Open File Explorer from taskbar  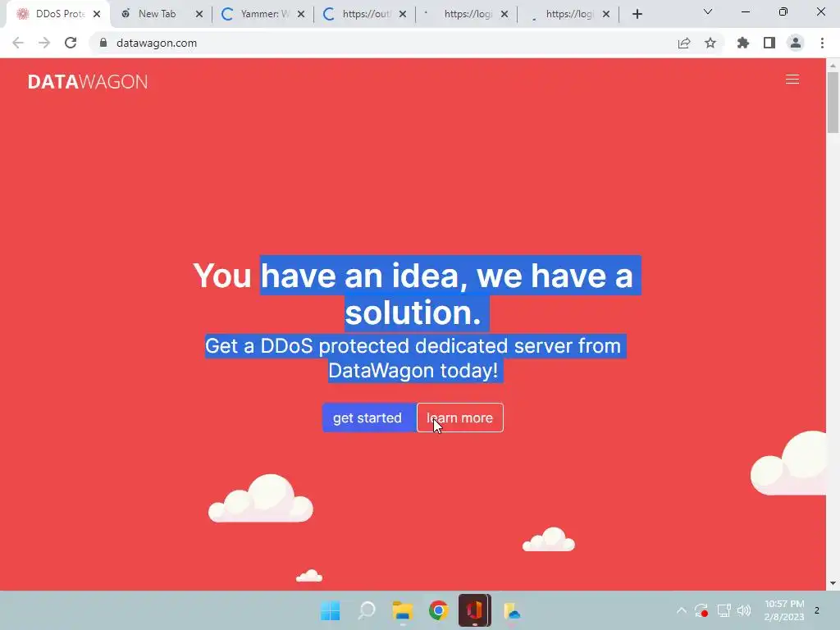pos(402,610)
